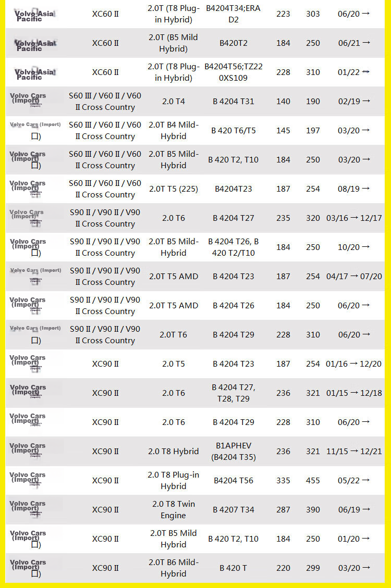Click small square box in S90 2.0T T6 row
This screenshot has height=588, width=391.
pyautogui.click(x=35, y=341)
